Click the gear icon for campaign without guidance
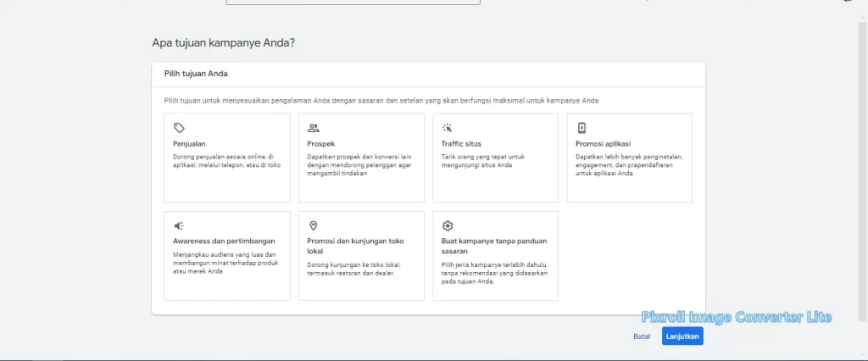Viewport: 868px width, 361px height. click(x=448, y=225)
